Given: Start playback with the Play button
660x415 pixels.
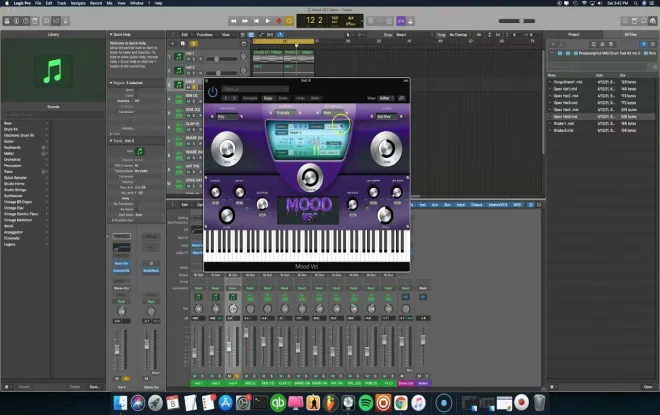Looking at the screenshot, I should [x=267, y=21].
